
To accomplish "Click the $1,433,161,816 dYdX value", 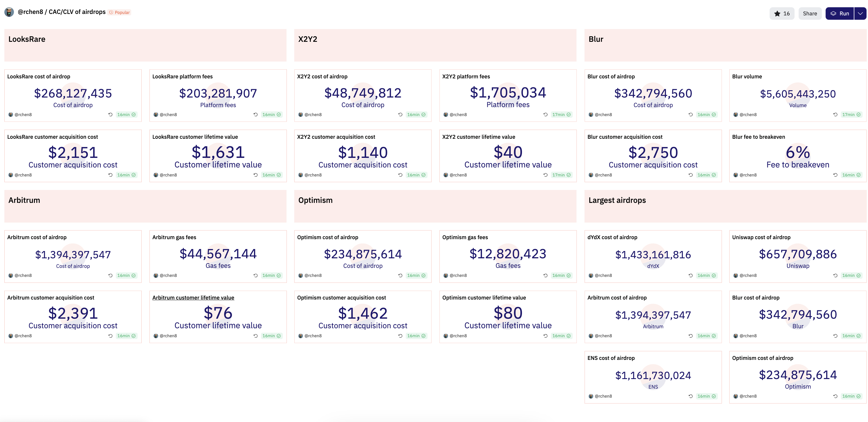I will [x=653, y=255].
